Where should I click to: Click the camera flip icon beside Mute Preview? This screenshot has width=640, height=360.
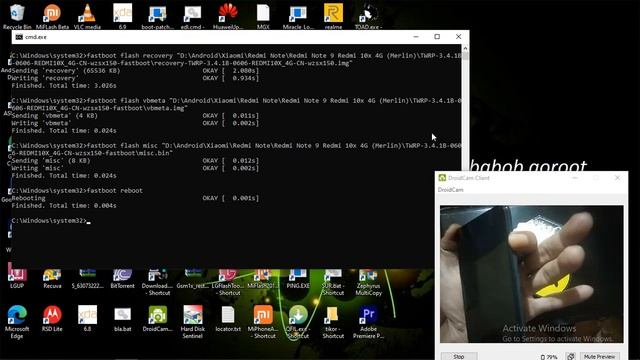[x=571, y=357]
